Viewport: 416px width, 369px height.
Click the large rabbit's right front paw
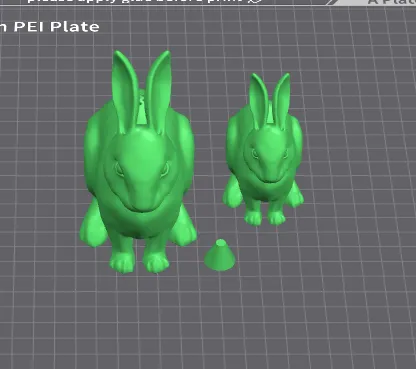click(x=156, y=263)
